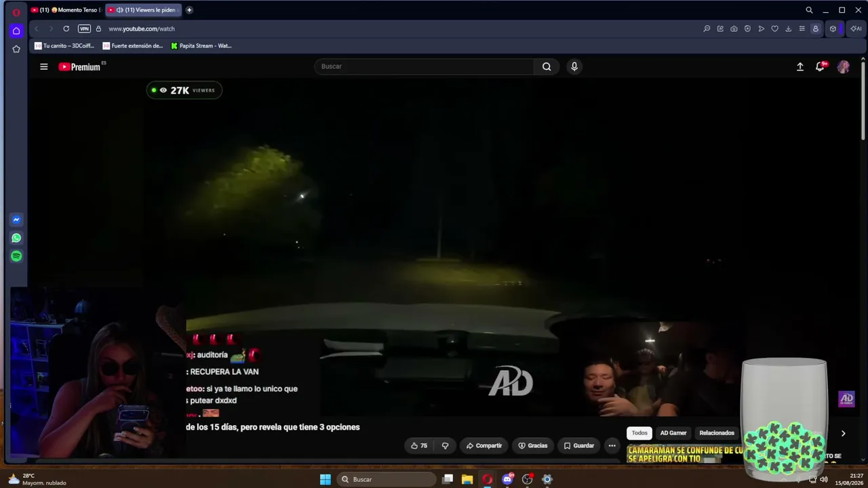The image size is (868, 488).
Task: Select the 'AD Gamer' filter chip
Action: (x=673, y=432)
